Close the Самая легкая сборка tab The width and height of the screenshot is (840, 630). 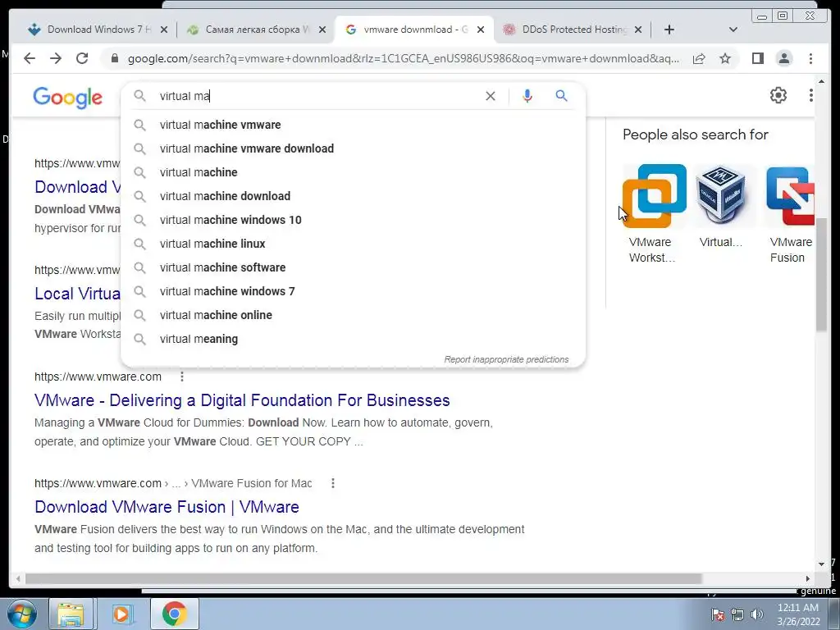[322, 30]
